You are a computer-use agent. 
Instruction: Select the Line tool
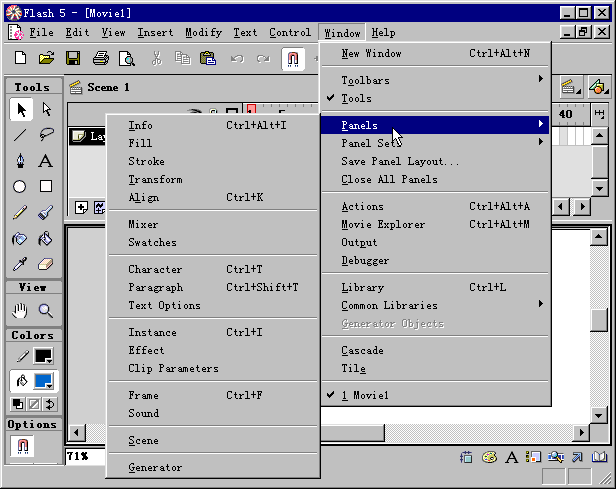pyautogui.click(x=20, y=135)
